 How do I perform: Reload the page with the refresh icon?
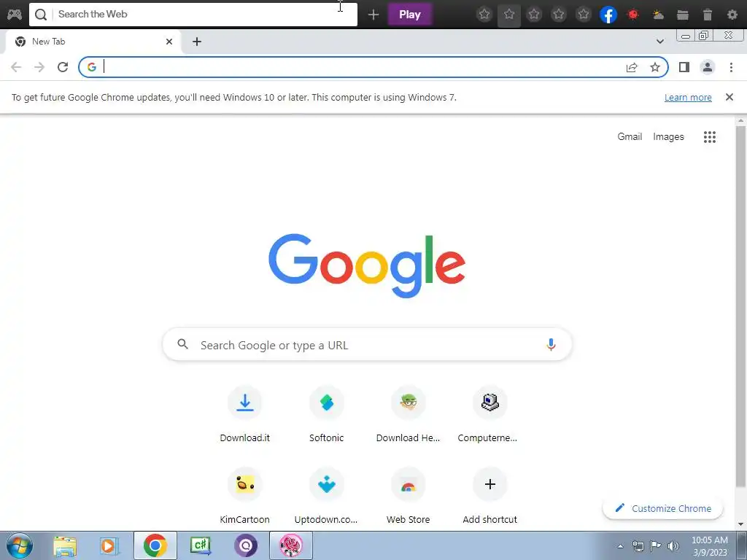click(x=63, y=67)
